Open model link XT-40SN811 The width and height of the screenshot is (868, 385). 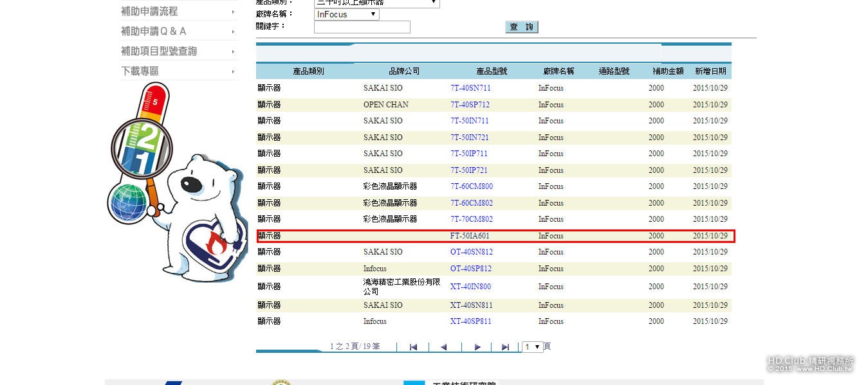click(472, 305)
